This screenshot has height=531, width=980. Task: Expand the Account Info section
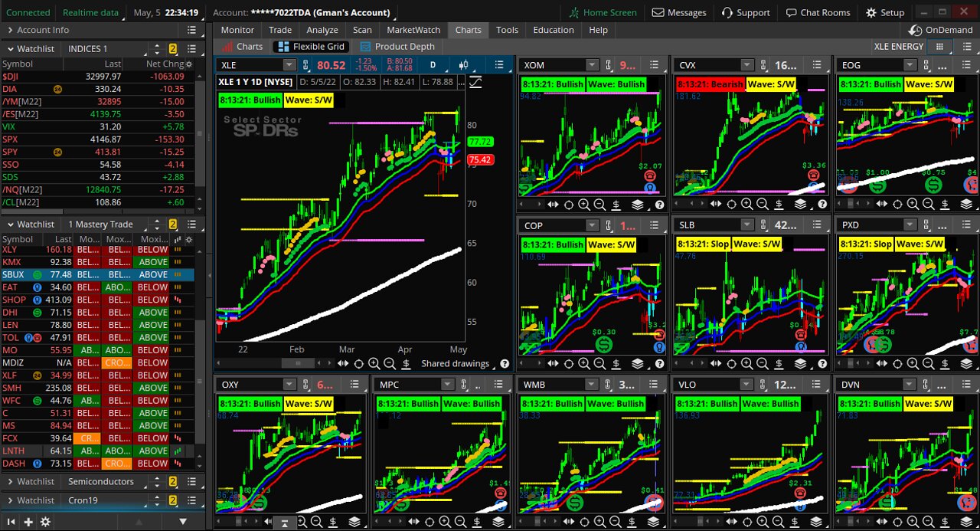[10, 30]
